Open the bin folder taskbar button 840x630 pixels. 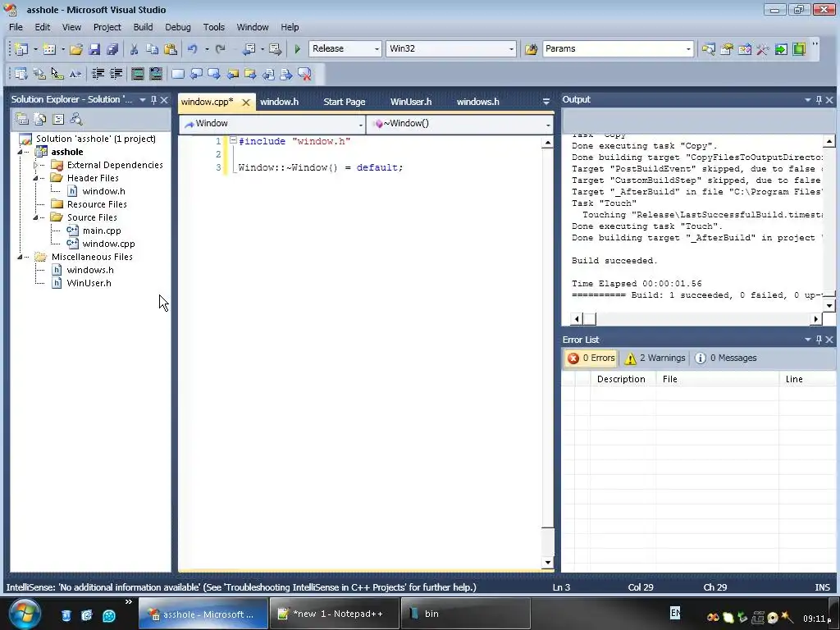(x=465, y=614)
